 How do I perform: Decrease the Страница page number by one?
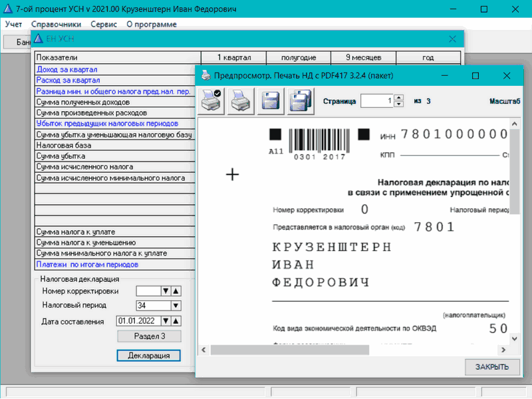pos(398,104)
